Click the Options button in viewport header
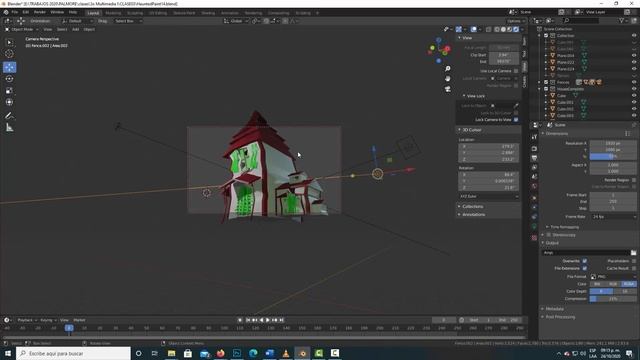Viewport: 640px width, 360px height. (x=515, y=21)
